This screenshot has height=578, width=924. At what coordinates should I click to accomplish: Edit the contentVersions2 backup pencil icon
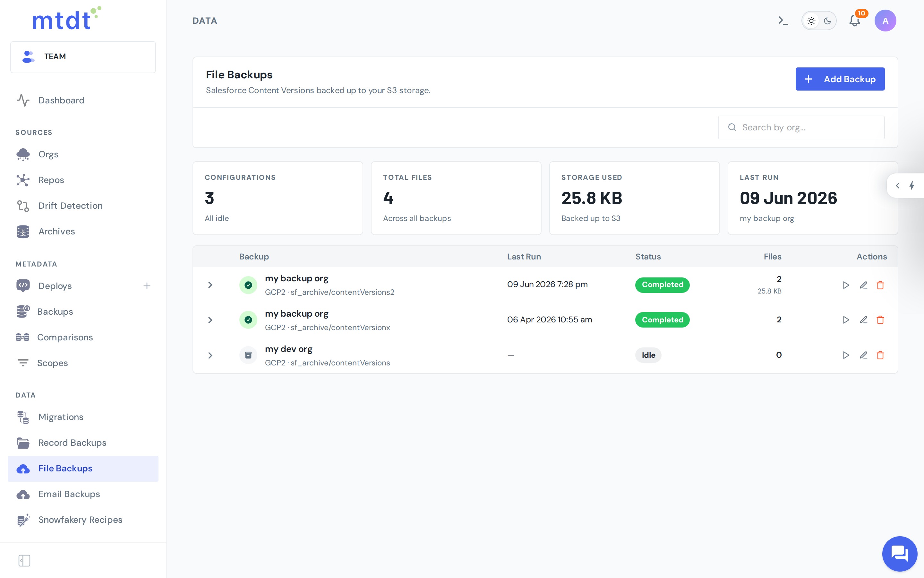(864, 285)
